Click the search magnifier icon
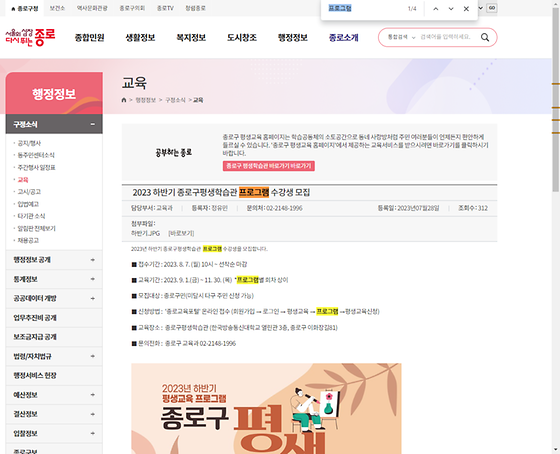This screenshot has width=560, height=454. pos(485,37)
